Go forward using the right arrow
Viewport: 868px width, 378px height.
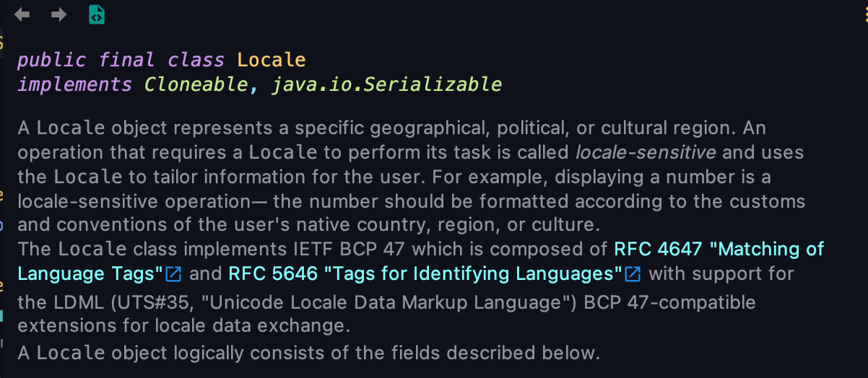pos(58,14)
